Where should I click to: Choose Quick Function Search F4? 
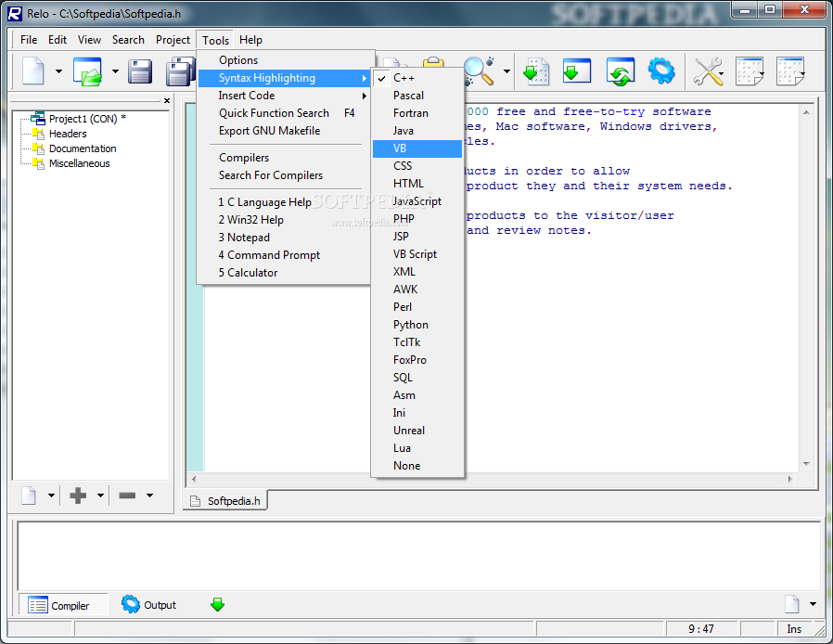tap(284, 113)
